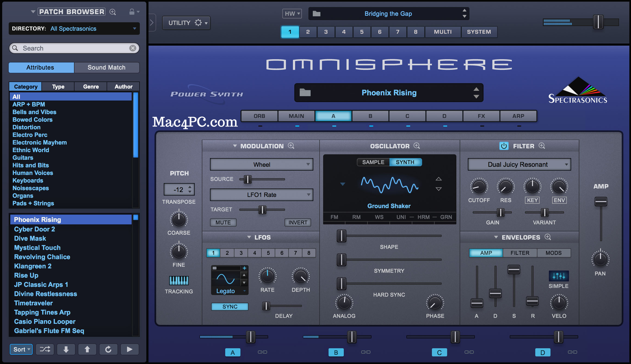The image size is (631, 364).
Task: Open the HW dropdown menu
Action: (x=292, y=14)
